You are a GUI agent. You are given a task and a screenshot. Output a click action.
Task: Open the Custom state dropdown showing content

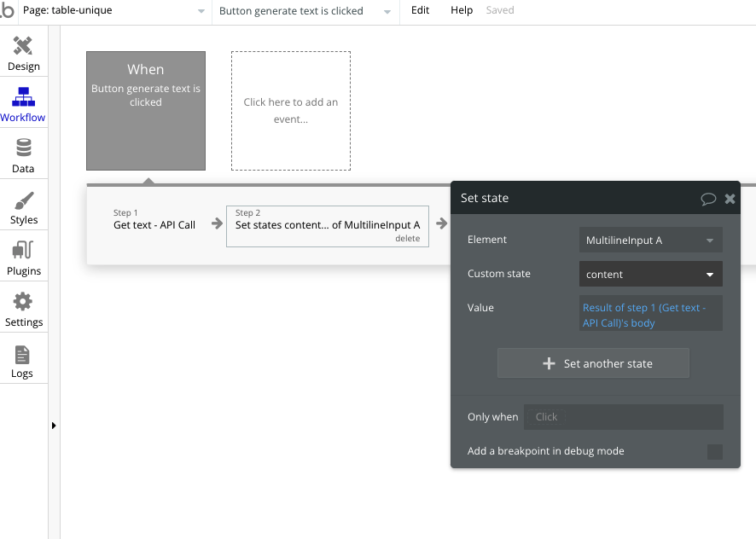(650, 274)
